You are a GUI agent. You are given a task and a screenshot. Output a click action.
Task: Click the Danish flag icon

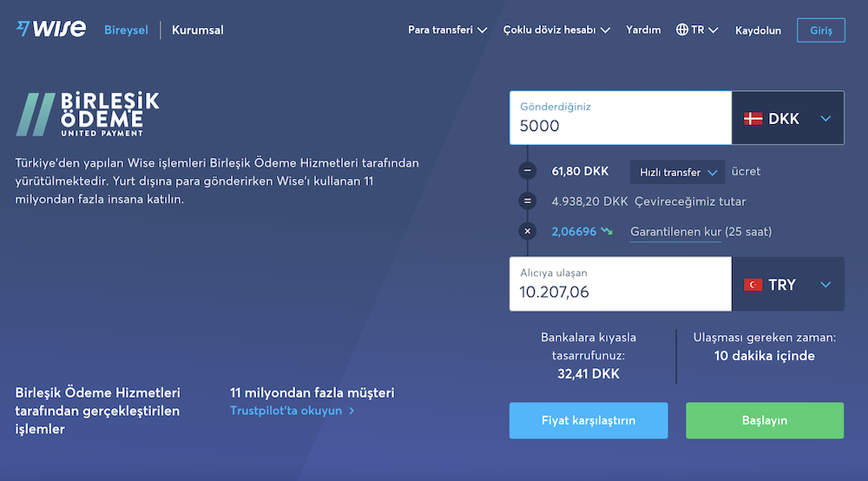click(x=753, y=118)
